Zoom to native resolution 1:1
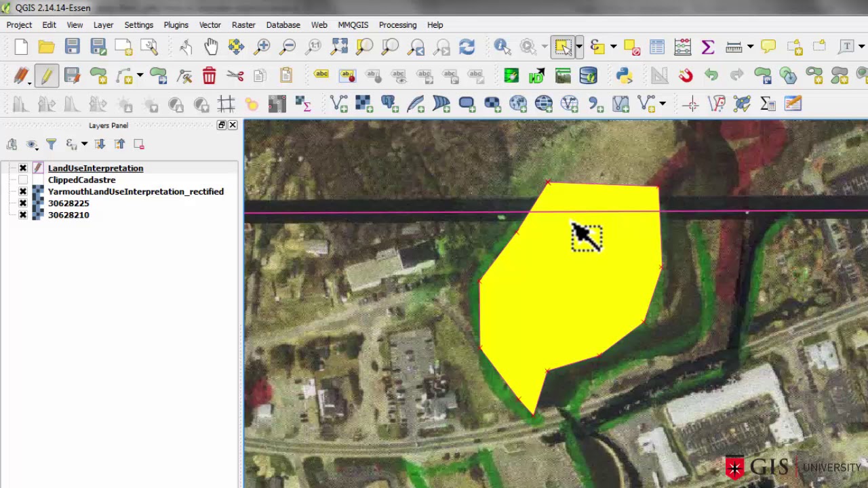The width and height of the screenshot is (868, 488). [313, 47]
